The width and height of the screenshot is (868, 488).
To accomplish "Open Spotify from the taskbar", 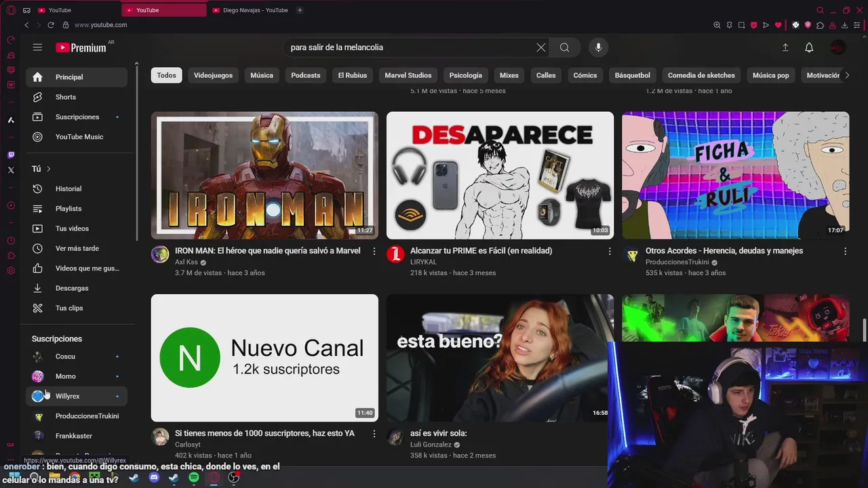I will pos(194,478).
